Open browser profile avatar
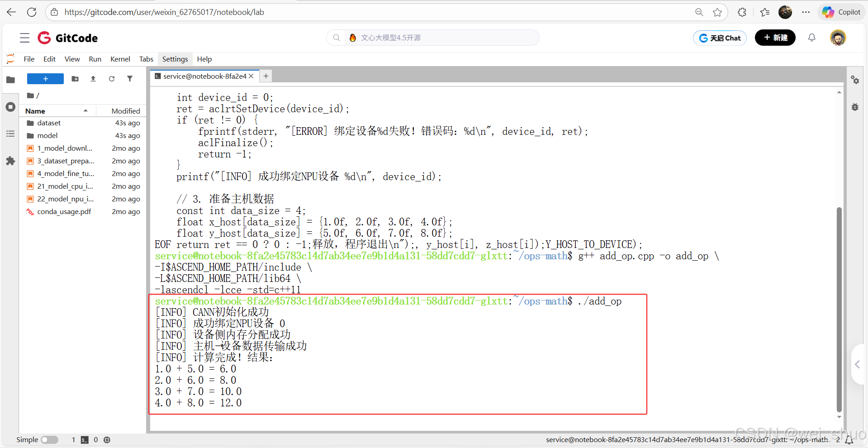Image resolution: width=868 pixels, height=448 pixels. click(x=785, y=12)
